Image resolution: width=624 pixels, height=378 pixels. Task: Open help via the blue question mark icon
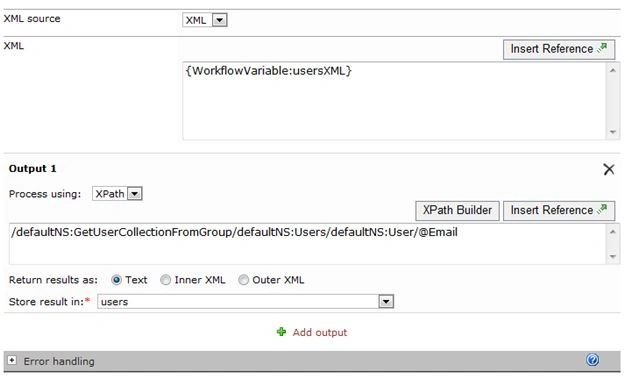(x=592, y=360)
